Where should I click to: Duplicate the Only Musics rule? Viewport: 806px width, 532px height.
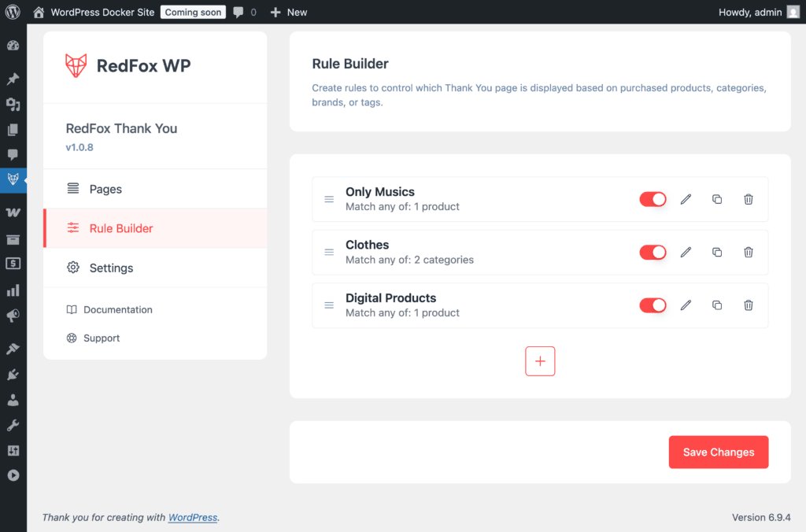tap(717, 200)
